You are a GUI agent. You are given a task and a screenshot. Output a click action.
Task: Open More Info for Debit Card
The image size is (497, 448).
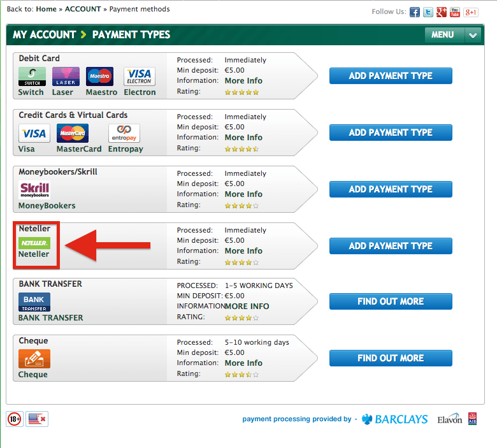coord(243,81)
